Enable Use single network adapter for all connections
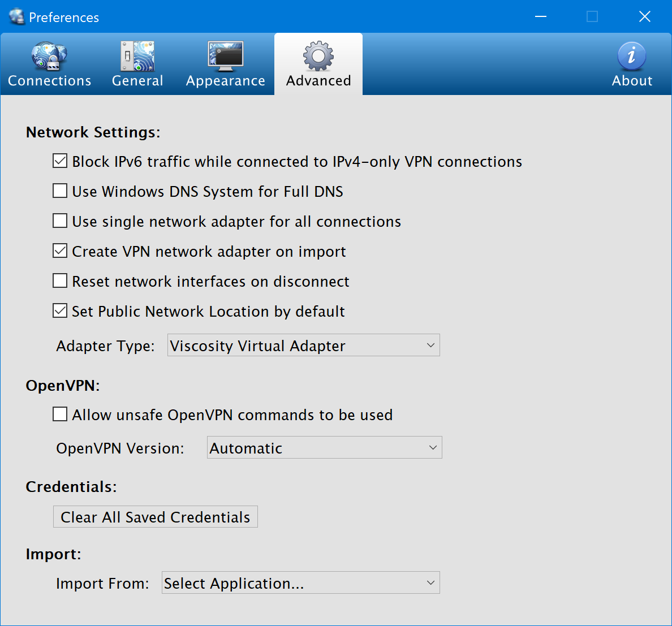 point(60,221)
